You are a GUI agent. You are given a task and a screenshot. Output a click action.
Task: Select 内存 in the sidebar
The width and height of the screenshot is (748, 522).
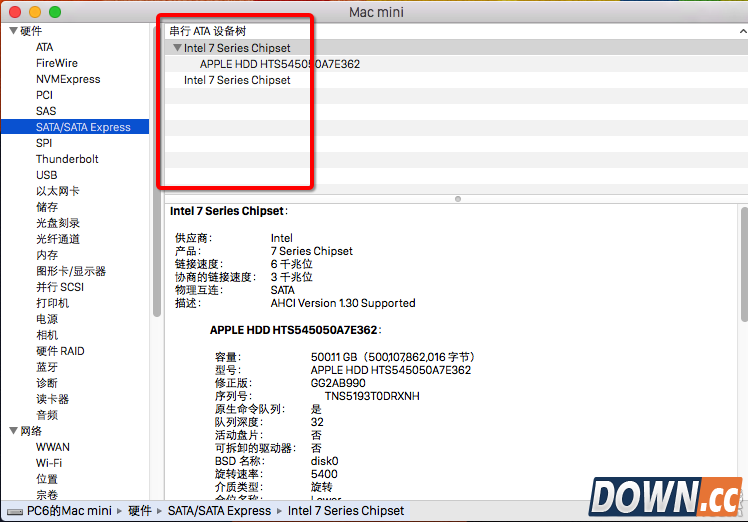point(47,255)
